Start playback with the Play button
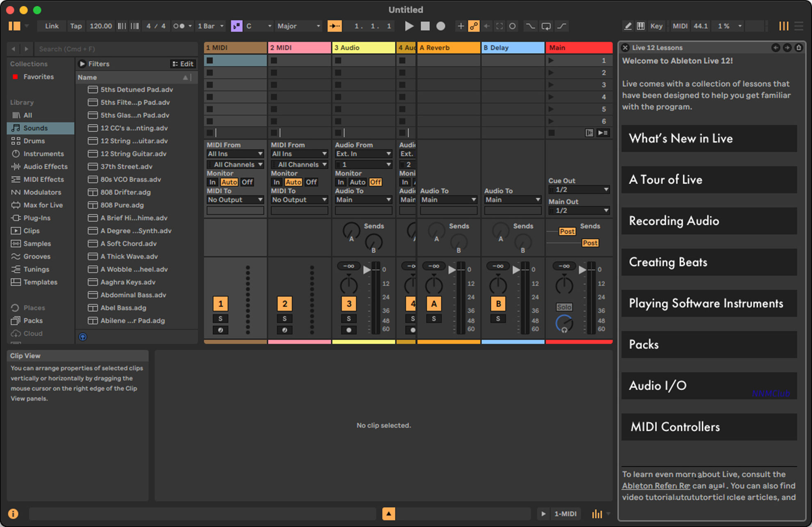Screen dimensions: 812x527 coord(409,26)
